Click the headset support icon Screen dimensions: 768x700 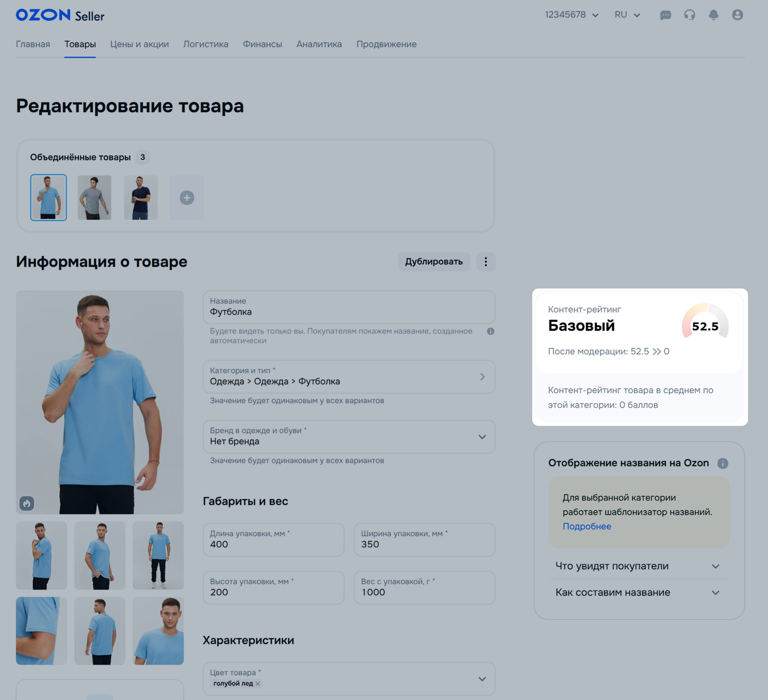(x=689, y=15)
